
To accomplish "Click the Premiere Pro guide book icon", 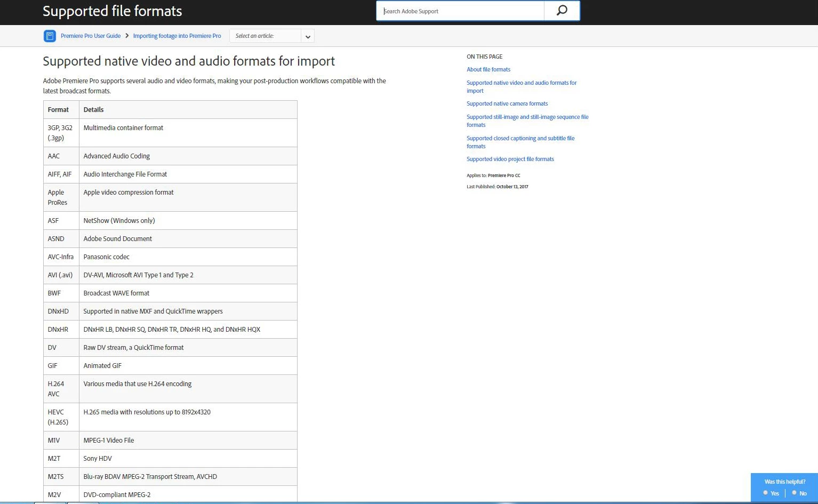I will (50, 36).
